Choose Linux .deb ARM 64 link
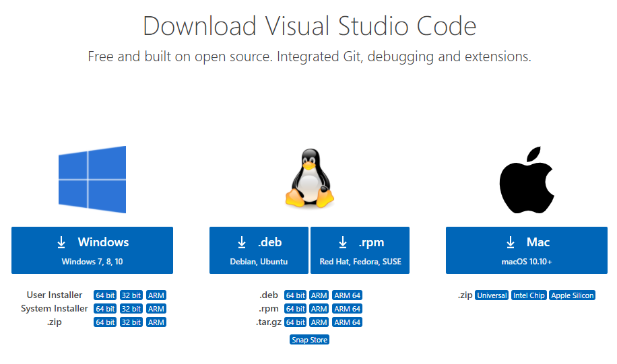This screenshot has width=617, height=364. tap(347, 295)
